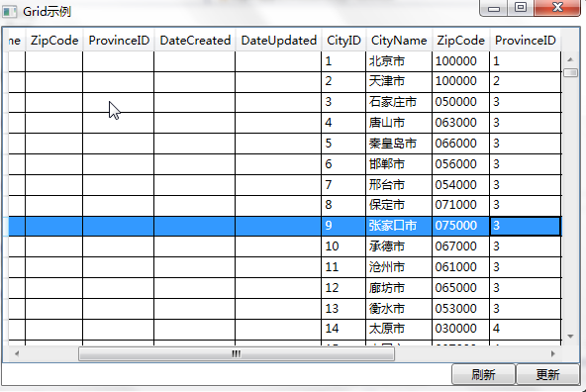Click the vertical scrollbar up arrow

click(x=570, y=59)
